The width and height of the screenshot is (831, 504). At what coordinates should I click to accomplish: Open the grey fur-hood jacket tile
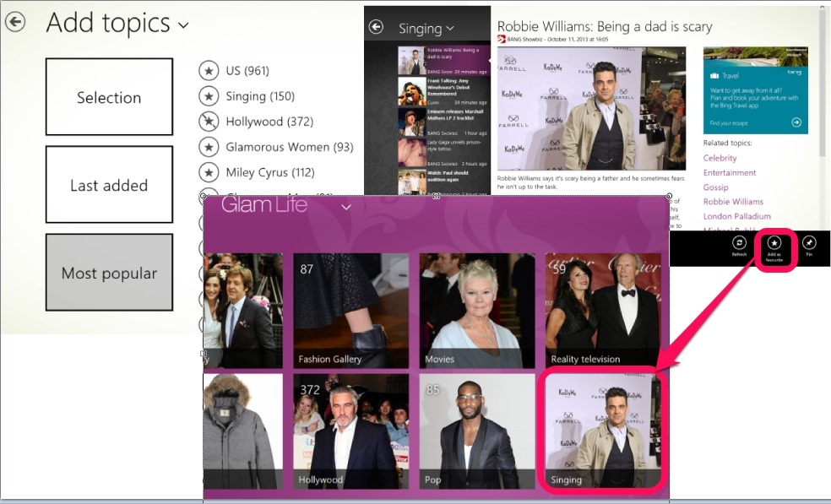(x=242, y=431)
